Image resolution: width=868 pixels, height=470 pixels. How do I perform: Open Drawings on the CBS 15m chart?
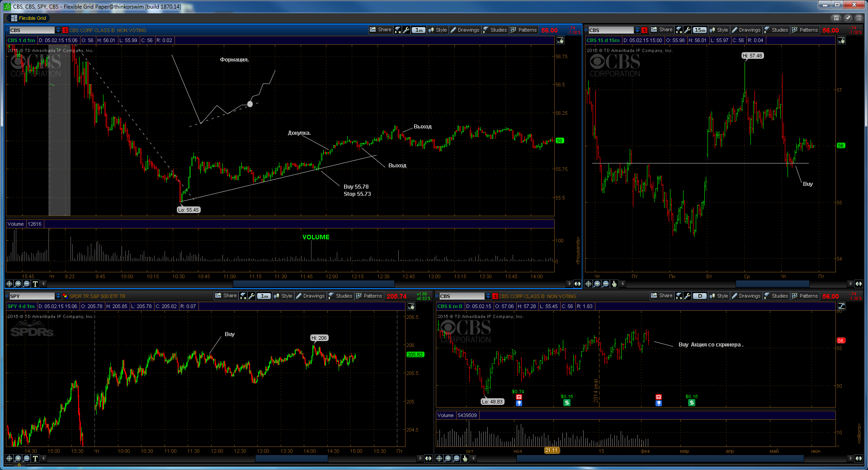coord(746,30)
